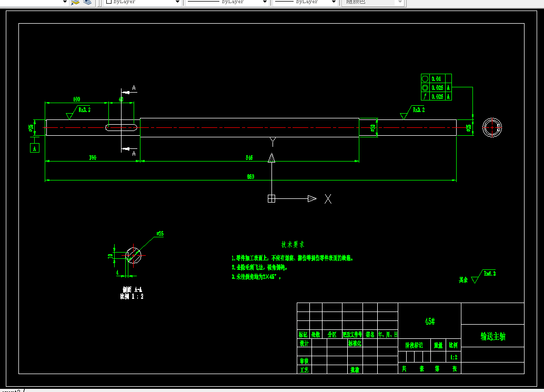Select the datum A box under the shaft end
Screen dimensions: 544x392
point(34,148)
